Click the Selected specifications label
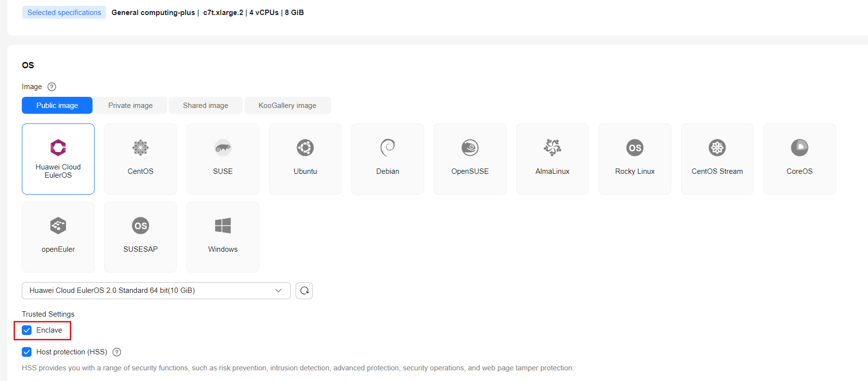 click(64, 13)
